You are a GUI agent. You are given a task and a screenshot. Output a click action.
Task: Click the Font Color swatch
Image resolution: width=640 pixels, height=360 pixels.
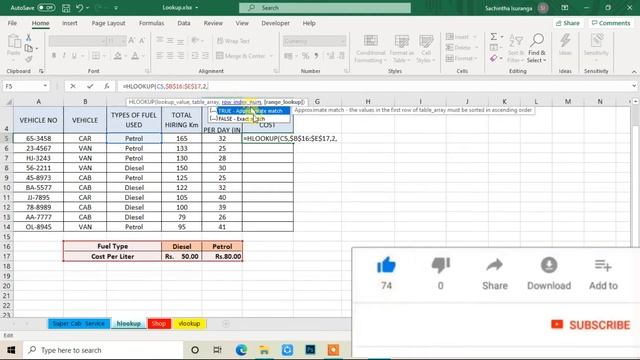(135, 56)
